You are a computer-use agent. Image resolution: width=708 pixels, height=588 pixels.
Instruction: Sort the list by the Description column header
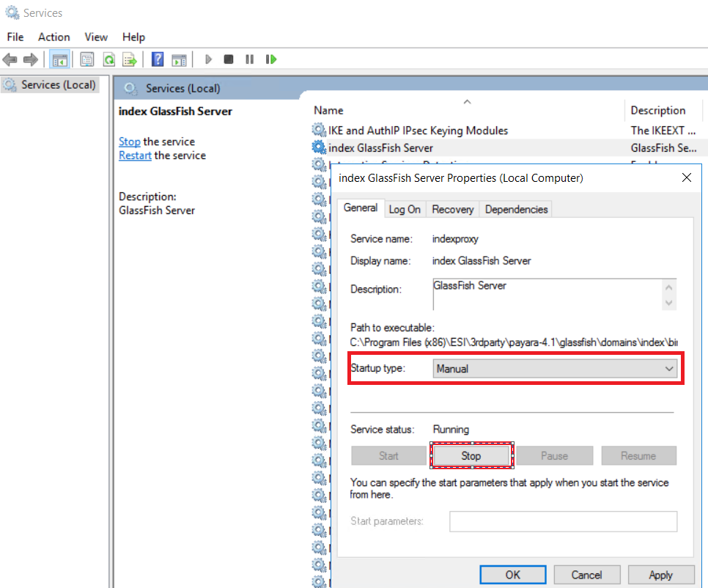[x=658, y=110]
